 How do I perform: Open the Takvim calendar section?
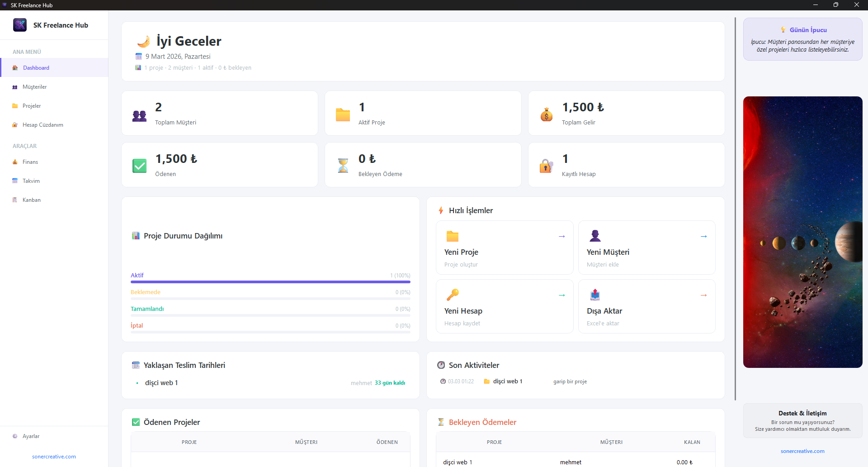click(x=31, y=181)
